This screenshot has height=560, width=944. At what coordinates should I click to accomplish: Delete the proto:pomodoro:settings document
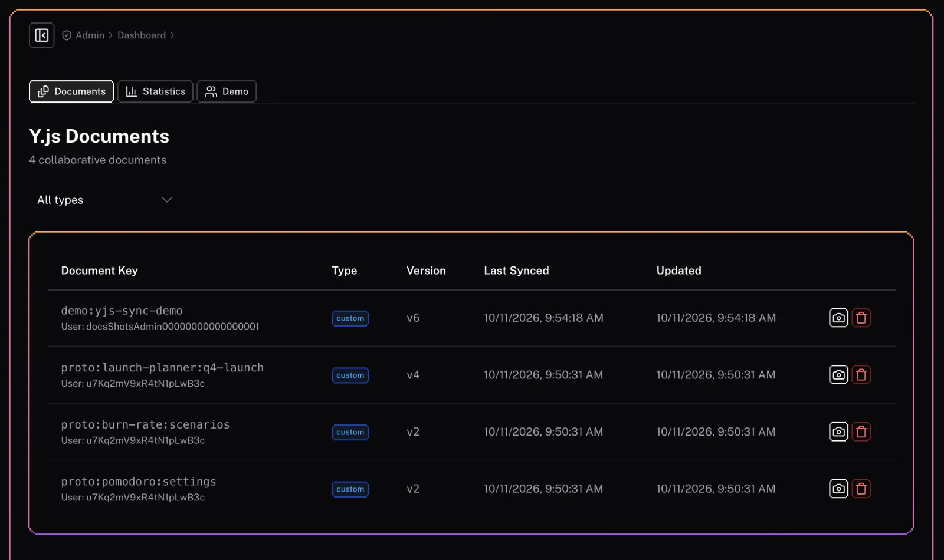click(x=861, y=489)
